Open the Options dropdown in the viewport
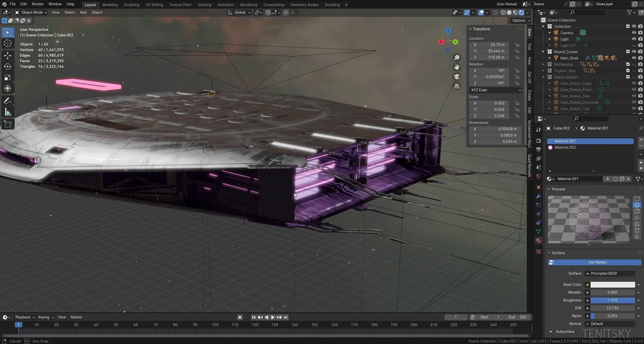 tap(521, 21)
